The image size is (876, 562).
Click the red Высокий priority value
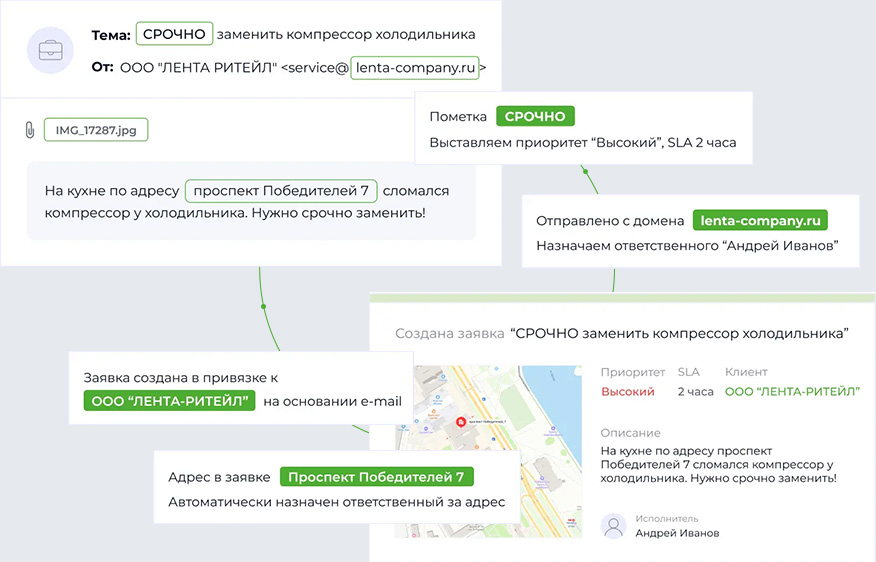[x=627, y=392]
